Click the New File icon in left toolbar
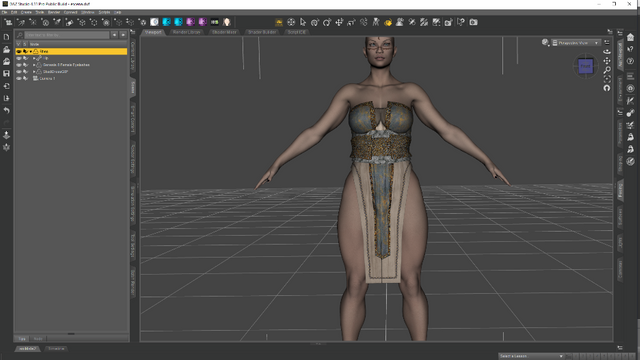The height and width of the screenshot is (360, 640). [6, 37]
